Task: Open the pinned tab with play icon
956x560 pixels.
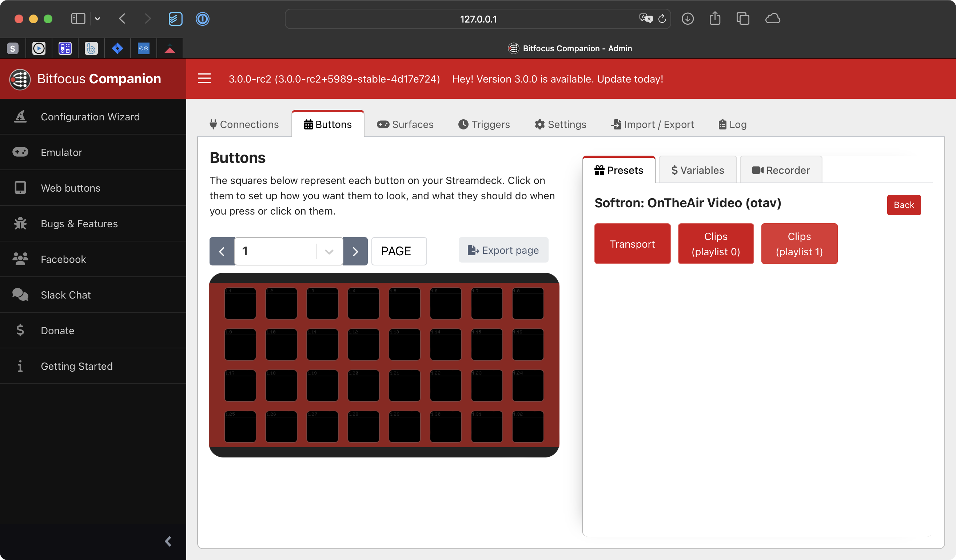Action: [x=39, y=48]
